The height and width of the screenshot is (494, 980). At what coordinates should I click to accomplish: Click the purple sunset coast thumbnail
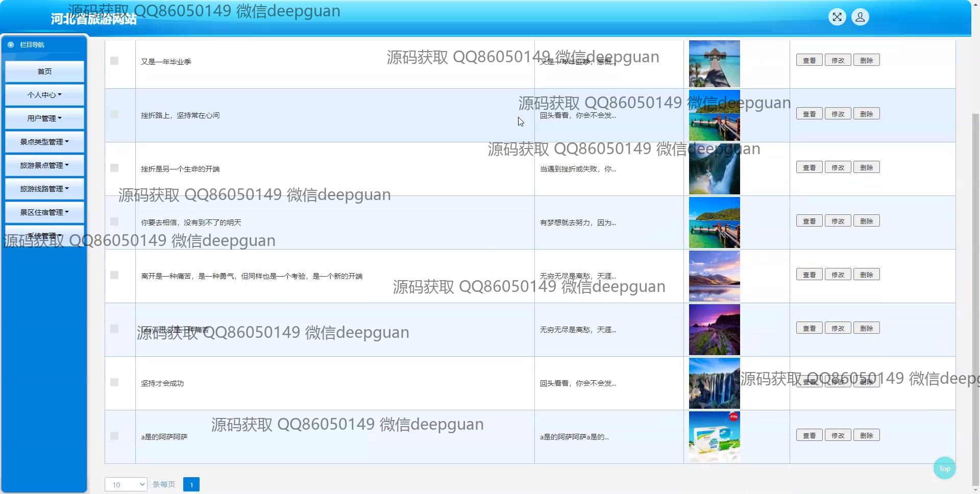point(714,330)
